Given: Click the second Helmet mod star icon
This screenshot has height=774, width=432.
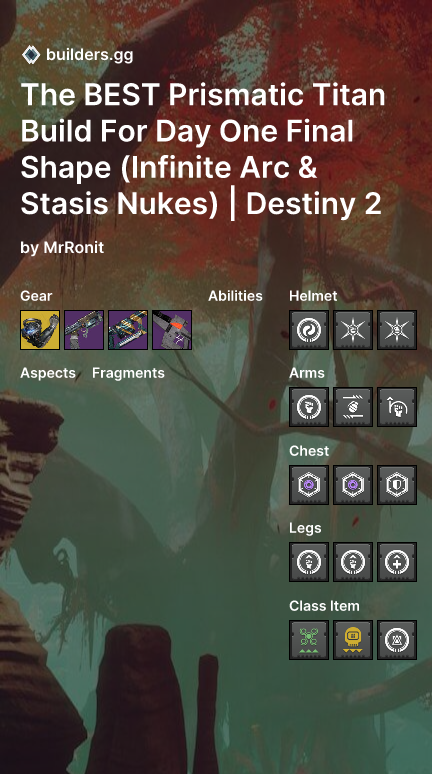Looking at the screenshot, I should pos(353,330).
